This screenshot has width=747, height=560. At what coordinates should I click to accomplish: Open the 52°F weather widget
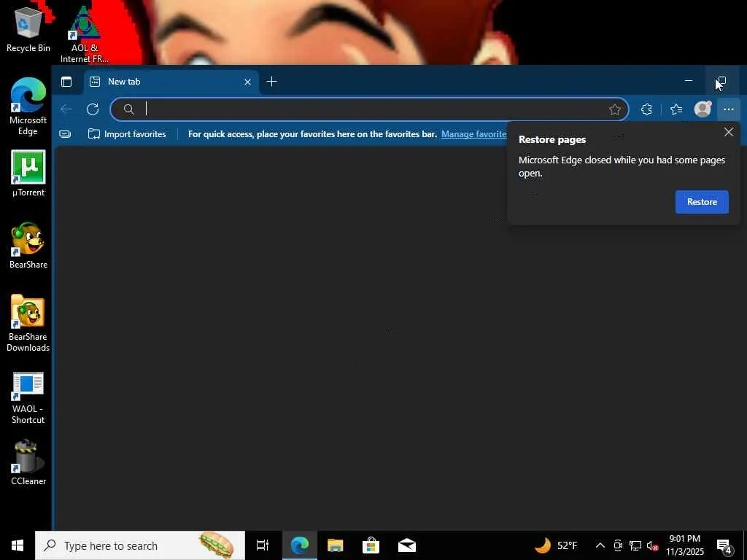[x=555, y=545]
